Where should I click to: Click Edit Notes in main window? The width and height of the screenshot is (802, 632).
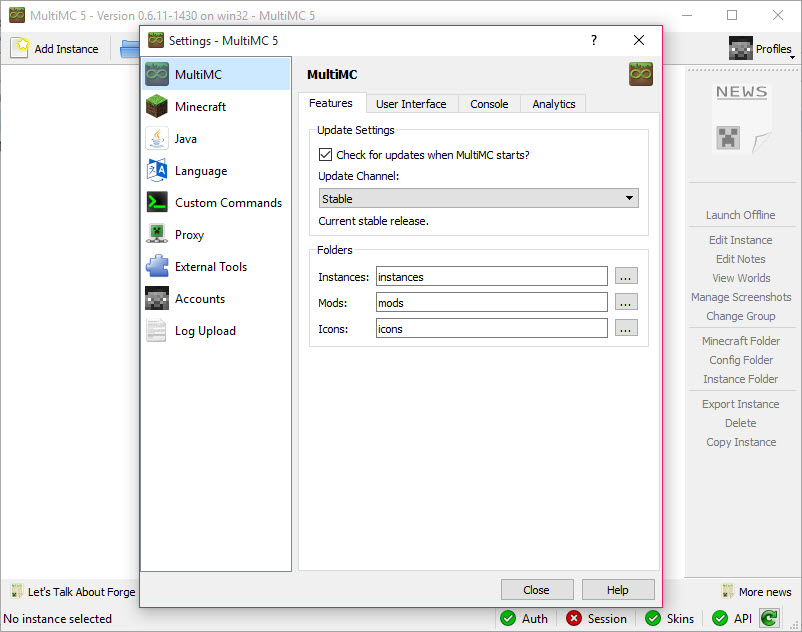(x=740, y=259)
